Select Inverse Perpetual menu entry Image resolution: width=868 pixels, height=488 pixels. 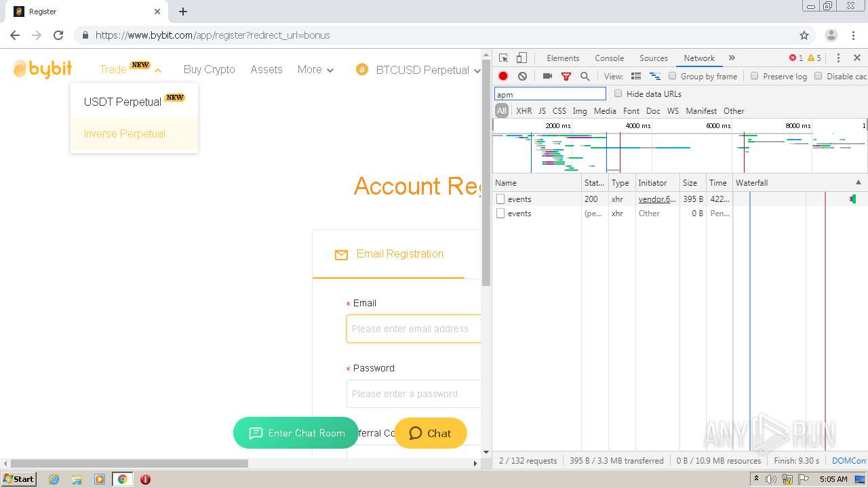[134, 134]
